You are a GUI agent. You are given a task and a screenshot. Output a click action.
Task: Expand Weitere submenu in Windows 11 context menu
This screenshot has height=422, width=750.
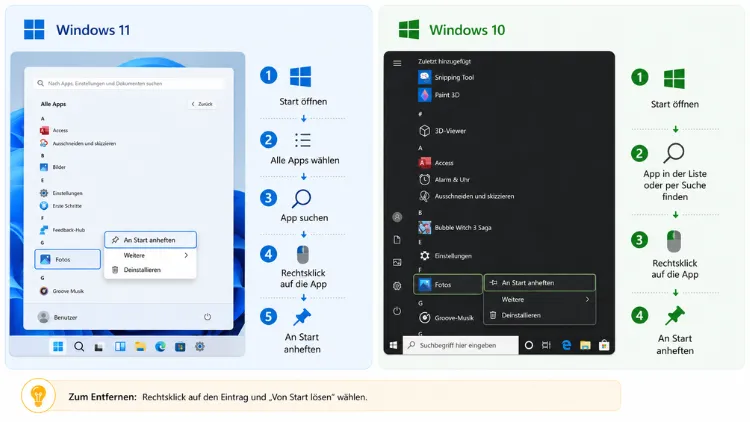tap(150, 255)
